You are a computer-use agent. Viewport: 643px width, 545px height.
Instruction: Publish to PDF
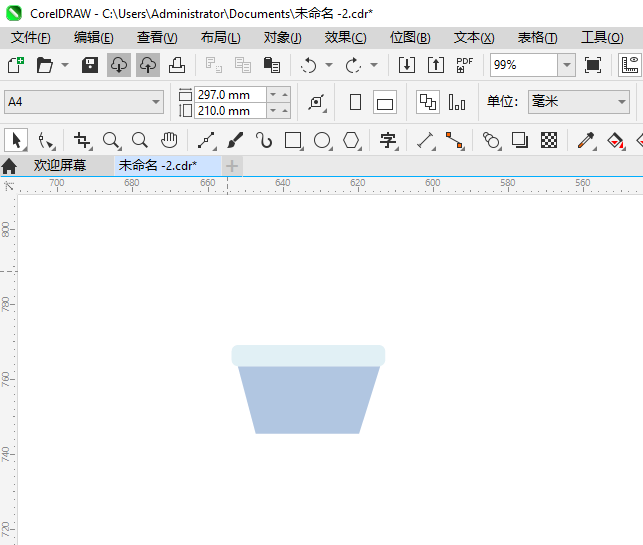(x=465, y=65)
